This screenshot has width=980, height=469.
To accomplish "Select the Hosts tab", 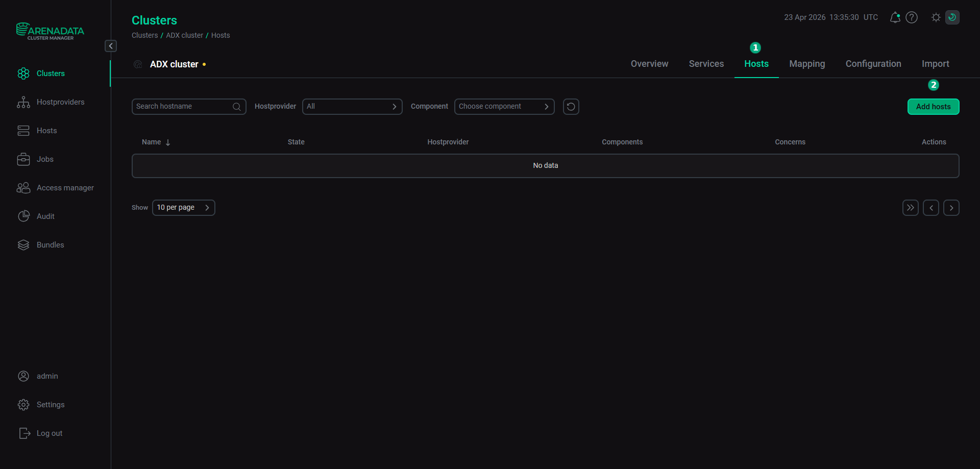I will pyautogui.click(x=756, y=64).
